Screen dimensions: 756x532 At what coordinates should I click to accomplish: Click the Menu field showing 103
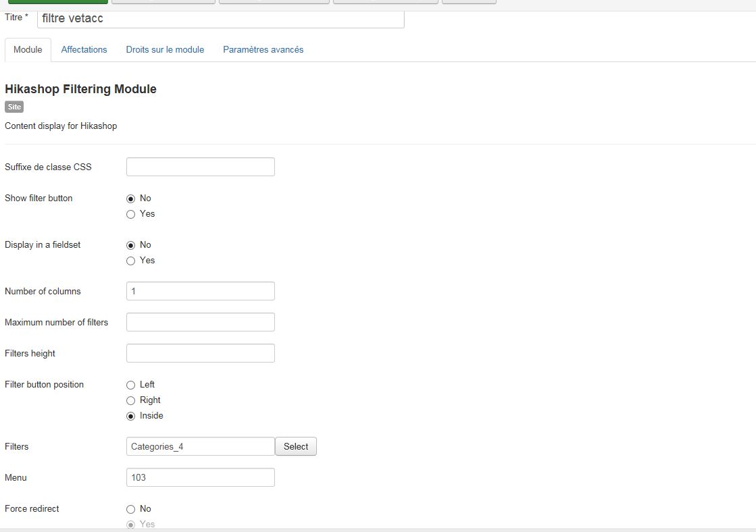pos(201,477)
